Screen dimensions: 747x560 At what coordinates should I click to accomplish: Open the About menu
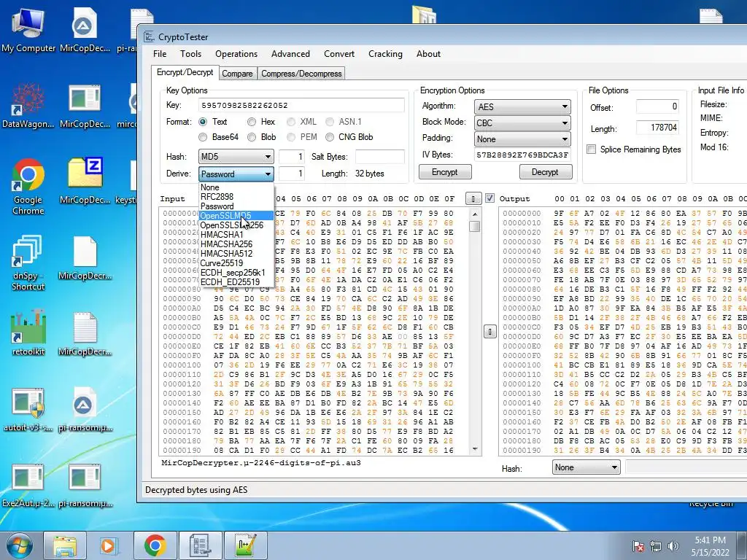428,54
